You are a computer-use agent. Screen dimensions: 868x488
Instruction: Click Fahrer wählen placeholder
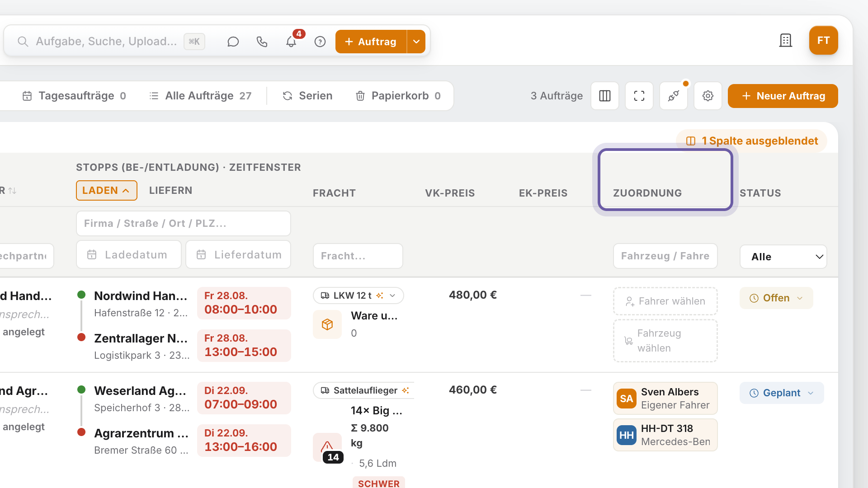pos(665,301)
